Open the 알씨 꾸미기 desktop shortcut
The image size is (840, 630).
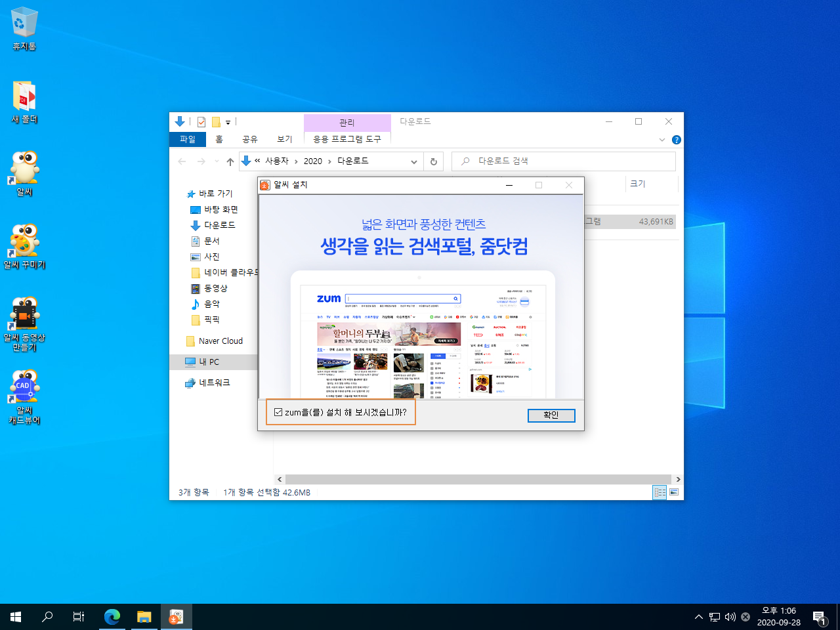(x=24, y=247)
